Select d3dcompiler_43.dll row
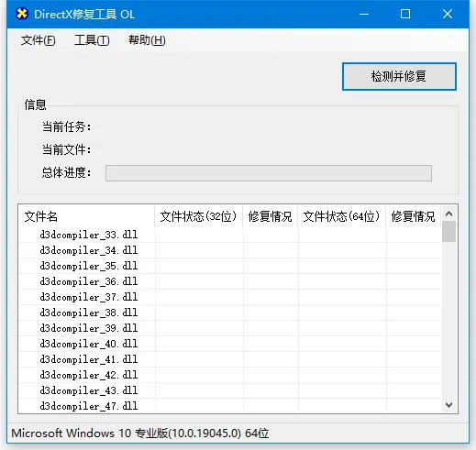Screen dimensions: 476x450 pyautogui.click(x=230, y=390)
